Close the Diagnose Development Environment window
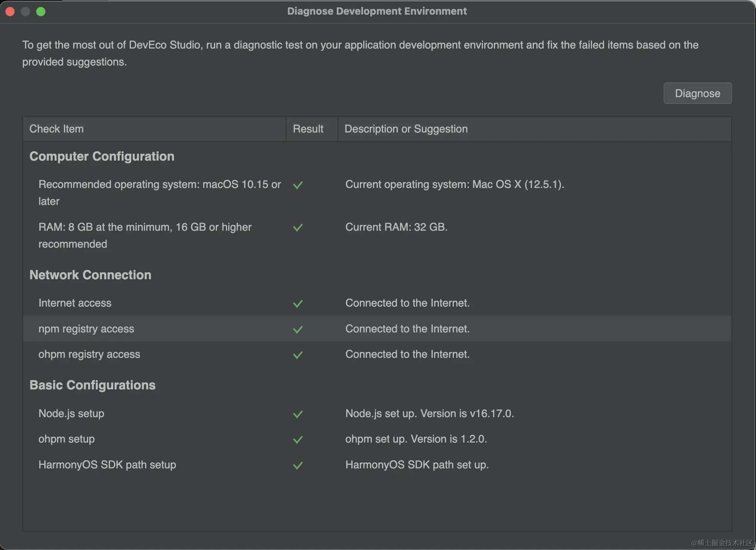This screenshot has width=756, height=550. pos(10,12)
